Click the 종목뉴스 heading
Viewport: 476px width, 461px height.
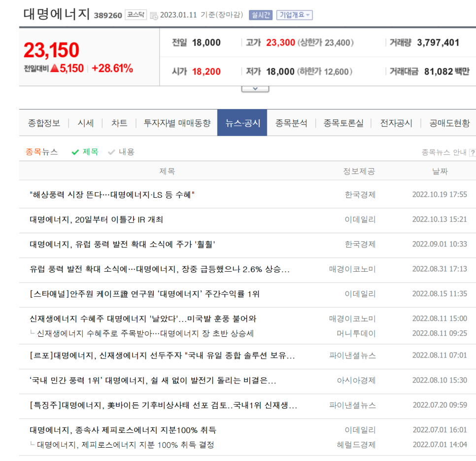pyautogui.click(x=41, y=152)
